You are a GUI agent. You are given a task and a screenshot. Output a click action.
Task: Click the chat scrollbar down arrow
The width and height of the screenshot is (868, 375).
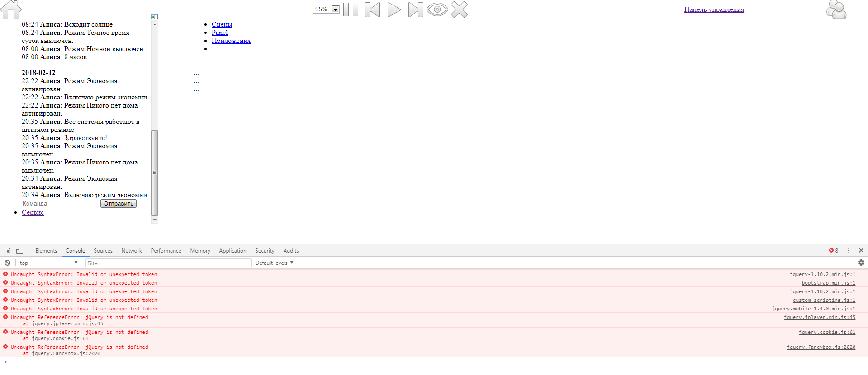click(155, 220)
